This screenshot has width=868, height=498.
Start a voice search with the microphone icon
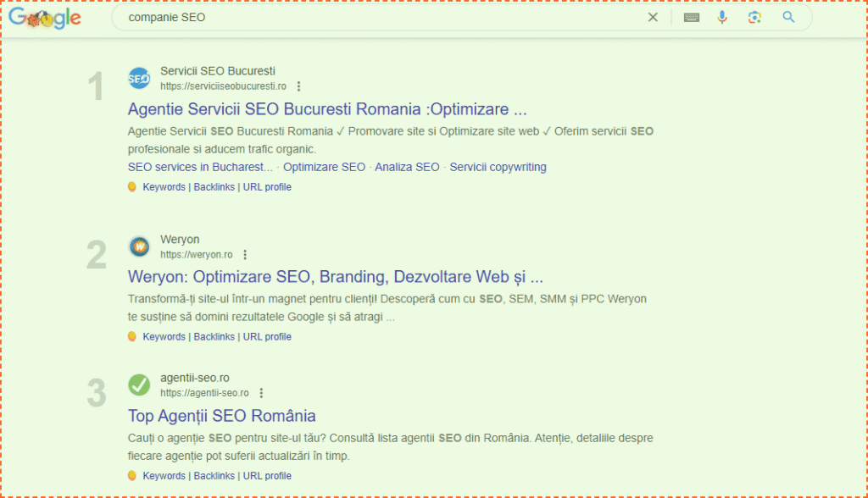pos(722,17)
